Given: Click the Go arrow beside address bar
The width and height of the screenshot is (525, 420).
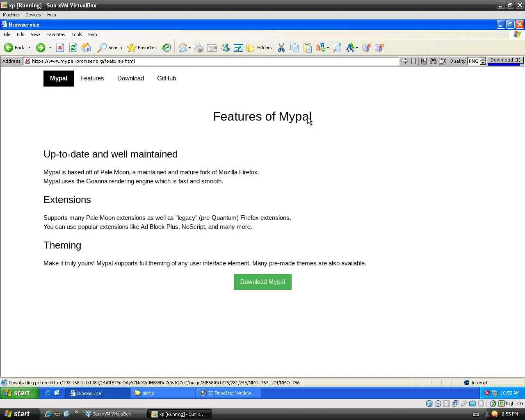Looking at the screenshot, I should tap(404, 61).
